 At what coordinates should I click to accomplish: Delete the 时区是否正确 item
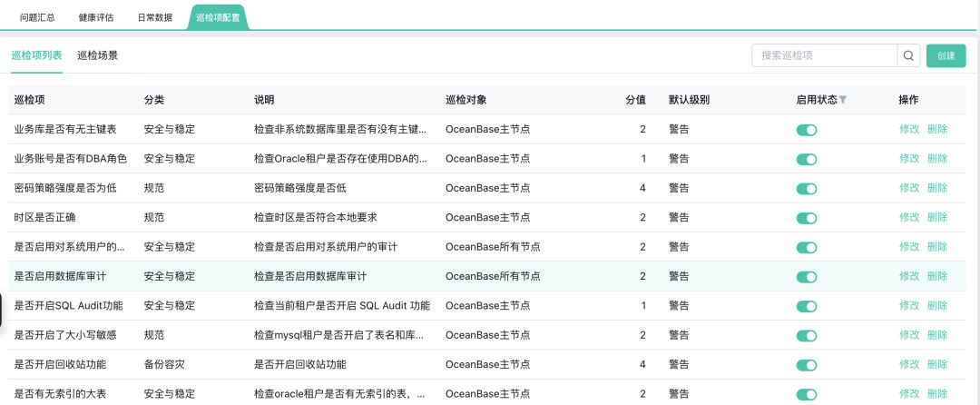(937, 218)
